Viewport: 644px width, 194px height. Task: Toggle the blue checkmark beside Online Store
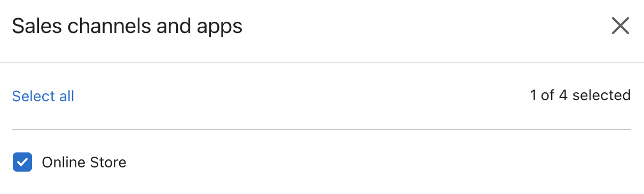click(22, 163)
